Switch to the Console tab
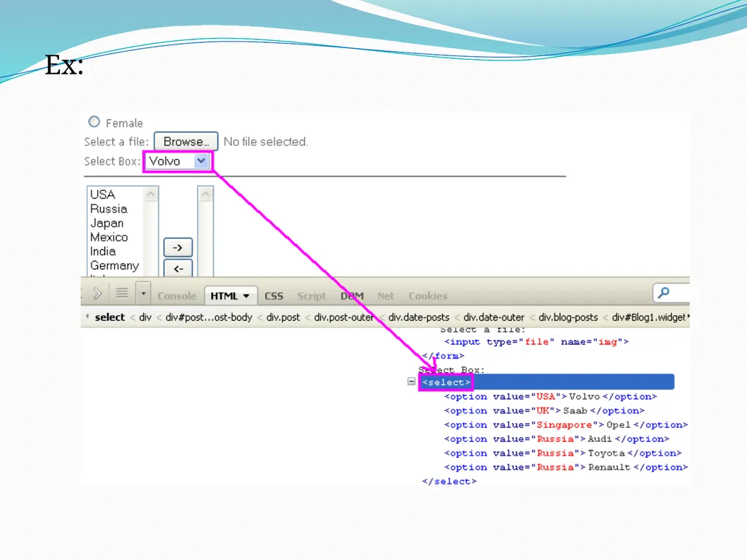Viewport: 747px width, 560px height. pyautogui.click(x=177, y=296)
